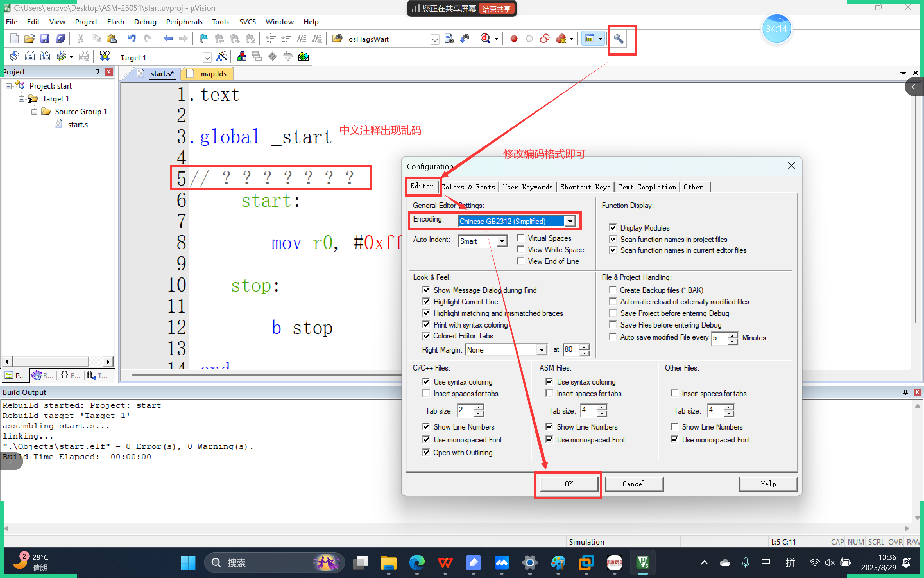This screenshot has width=924, height=578.
Task: Enable Create Backup files (*.BAK) checkbox
Action: [x=613, y=290]
